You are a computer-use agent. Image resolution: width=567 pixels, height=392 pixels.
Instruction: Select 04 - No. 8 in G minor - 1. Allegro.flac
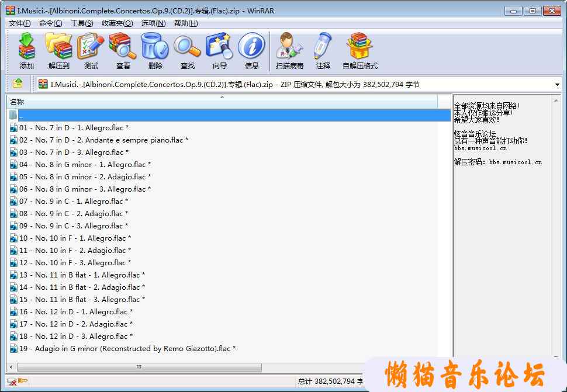click(80, 164)
